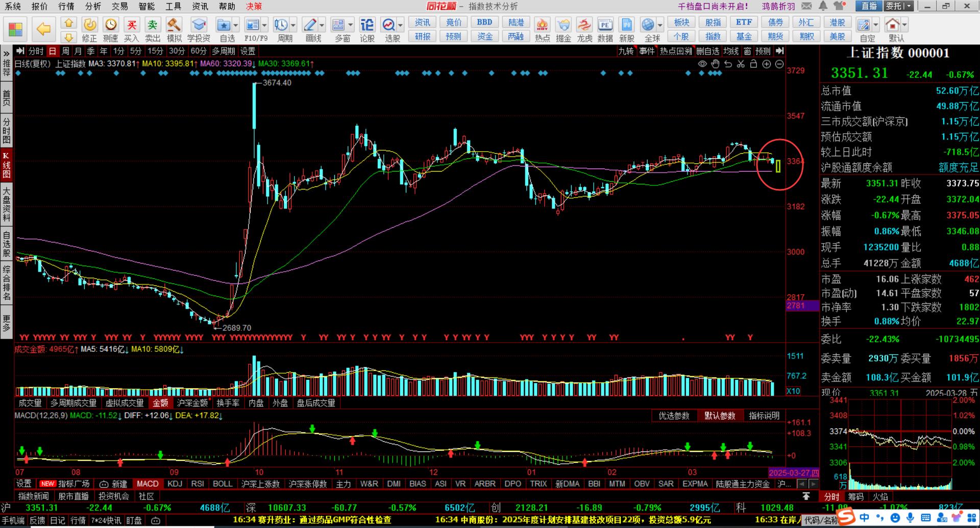980x528 pixels.
Task: Toggle the lock icon above the chart
Action: click(x=753, y=64)
